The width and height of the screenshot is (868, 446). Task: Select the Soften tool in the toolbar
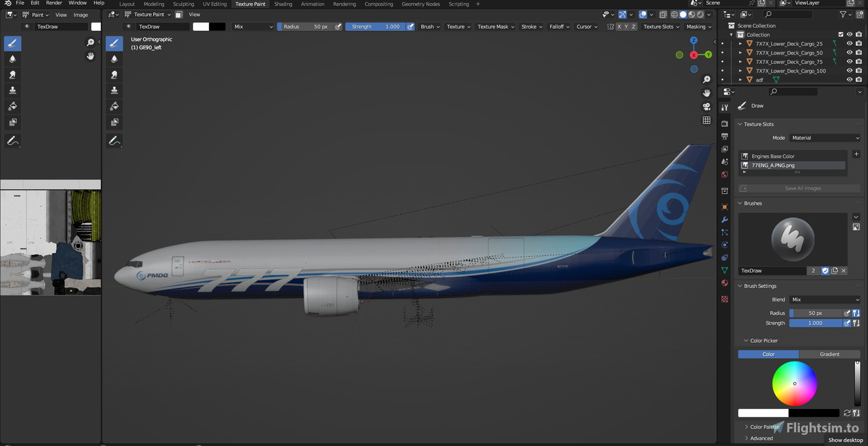click(13, 59)
